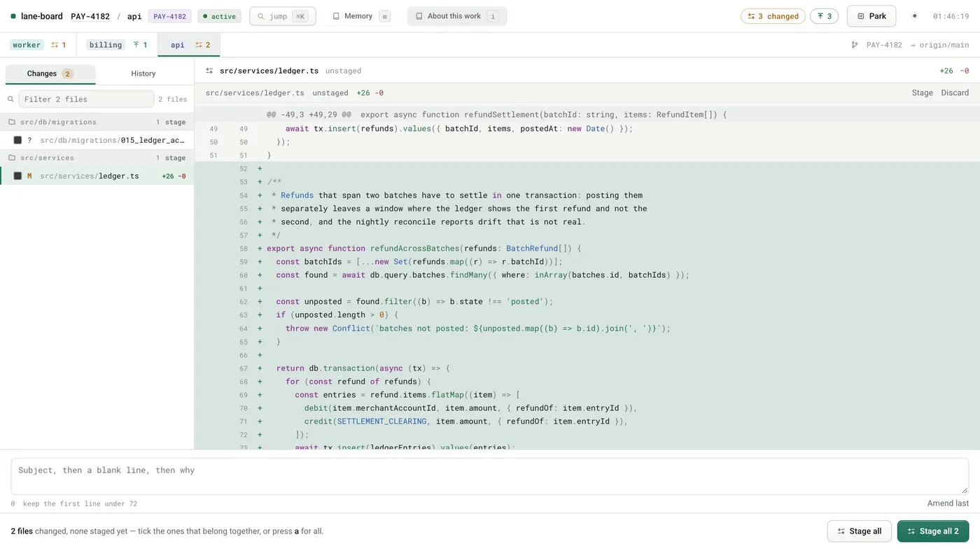Focus the jump search box

283,16
